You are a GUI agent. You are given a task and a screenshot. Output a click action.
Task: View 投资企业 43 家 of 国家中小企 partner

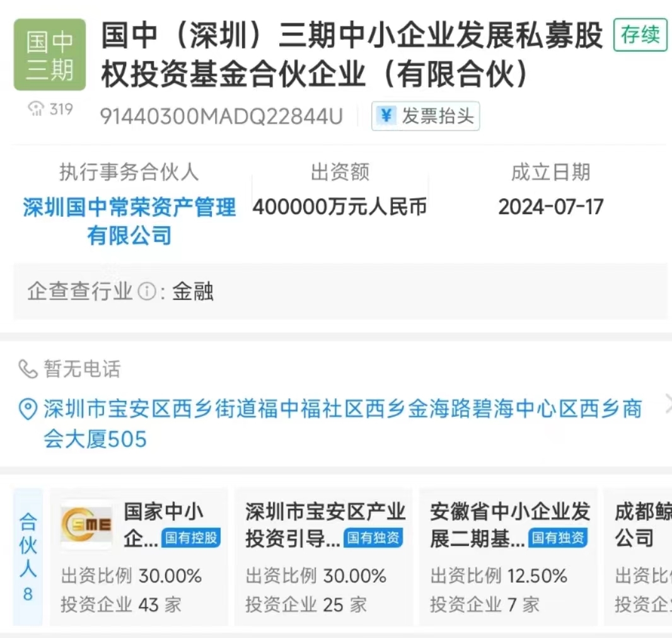click(121, 605)
